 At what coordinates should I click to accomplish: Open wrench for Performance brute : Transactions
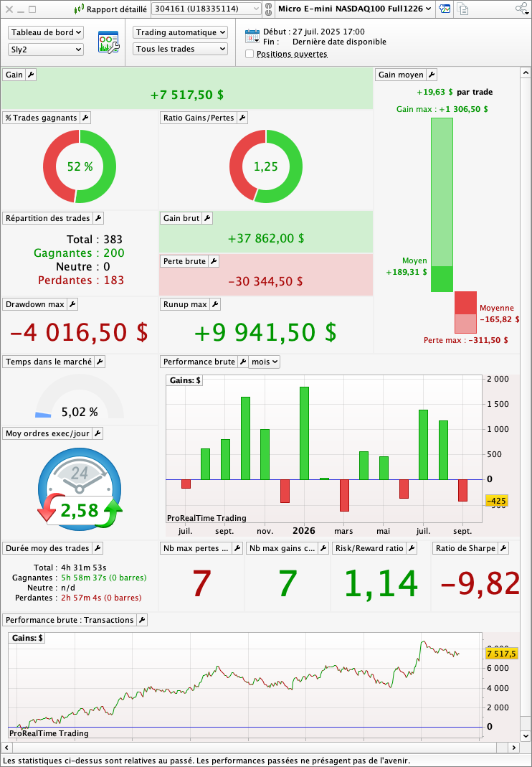coord(142,620)
